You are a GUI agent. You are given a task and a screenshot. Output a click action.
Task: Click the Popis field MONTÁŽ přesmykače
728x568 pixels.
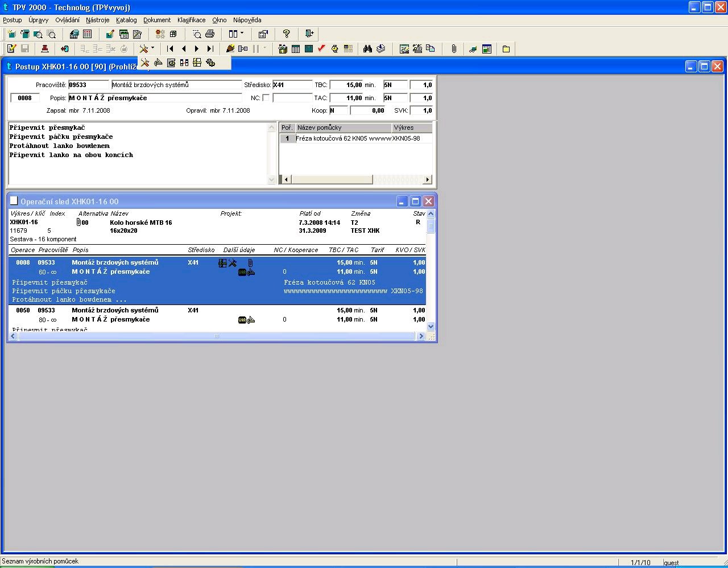(x=155, y=98)
